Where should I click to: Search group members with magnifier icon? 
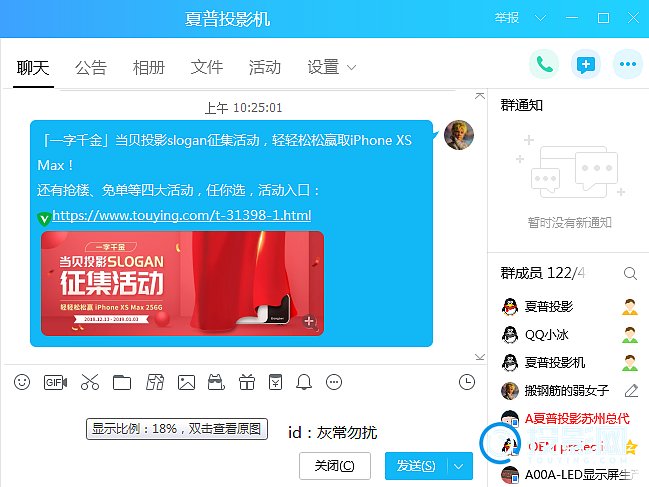pos(630,273)
